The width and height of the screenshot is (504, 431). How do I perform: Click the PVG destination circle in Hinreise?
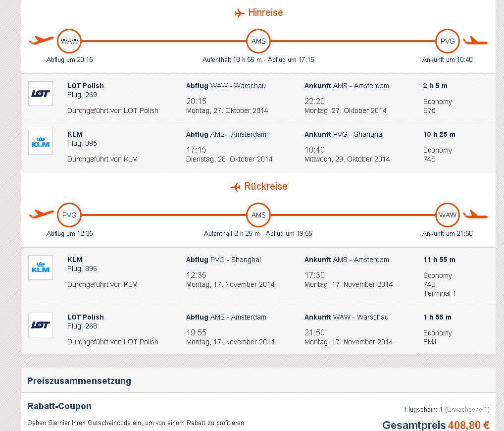coord(448,41)
